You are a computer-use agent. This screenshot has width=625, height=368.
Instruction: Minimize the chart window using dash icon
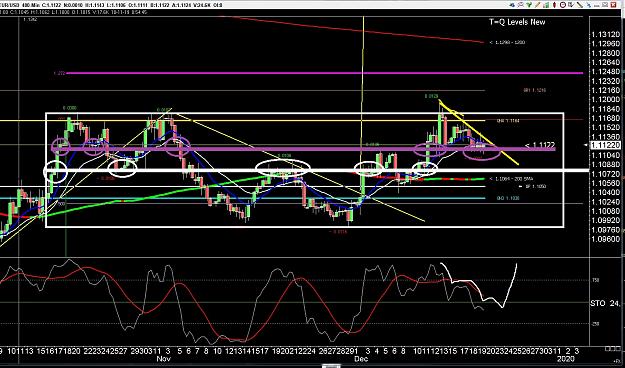[x=597, y=6]
